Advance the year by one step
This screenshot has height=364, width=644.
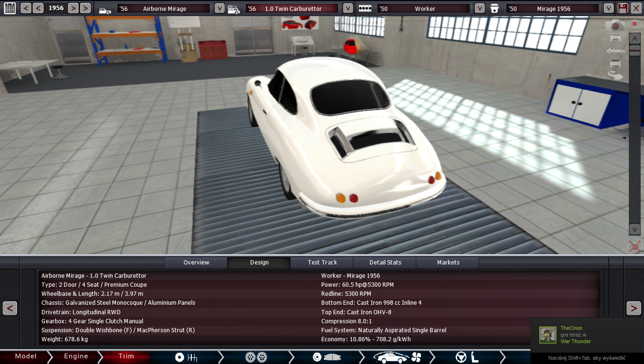point(73,8)
